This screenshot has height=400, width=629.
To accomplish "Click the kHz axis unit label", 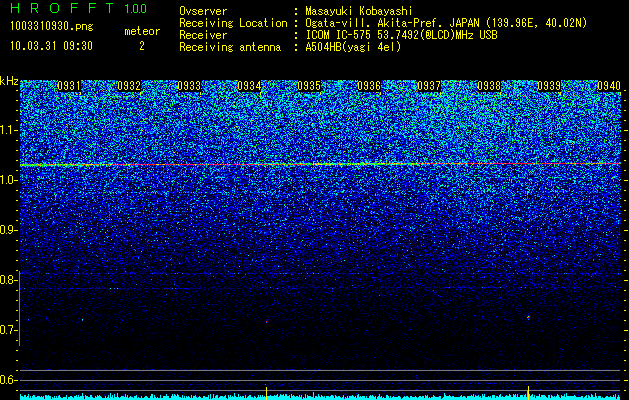I will [x=9, y=81].
